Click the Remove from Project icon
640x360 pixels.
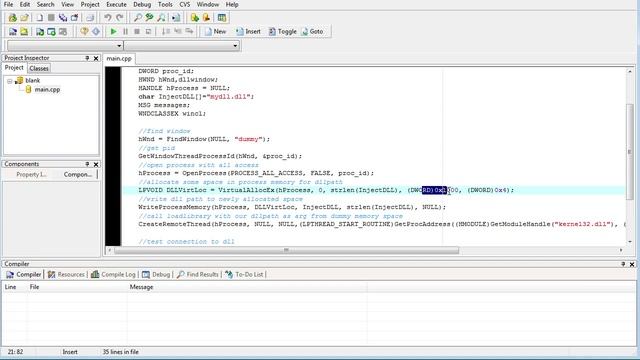pyautogui.click(x=206, y=18)
